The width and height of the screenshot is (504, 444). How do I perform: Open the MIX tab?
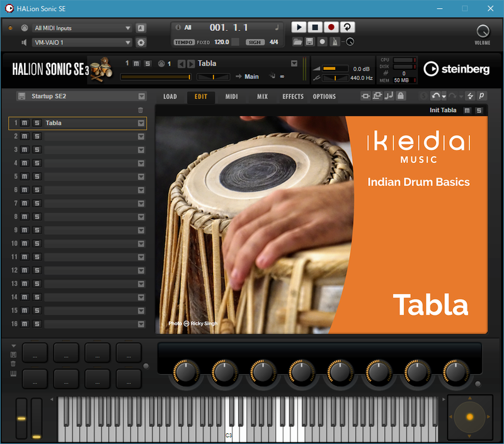pyautogui.click(x=262, y=97)
